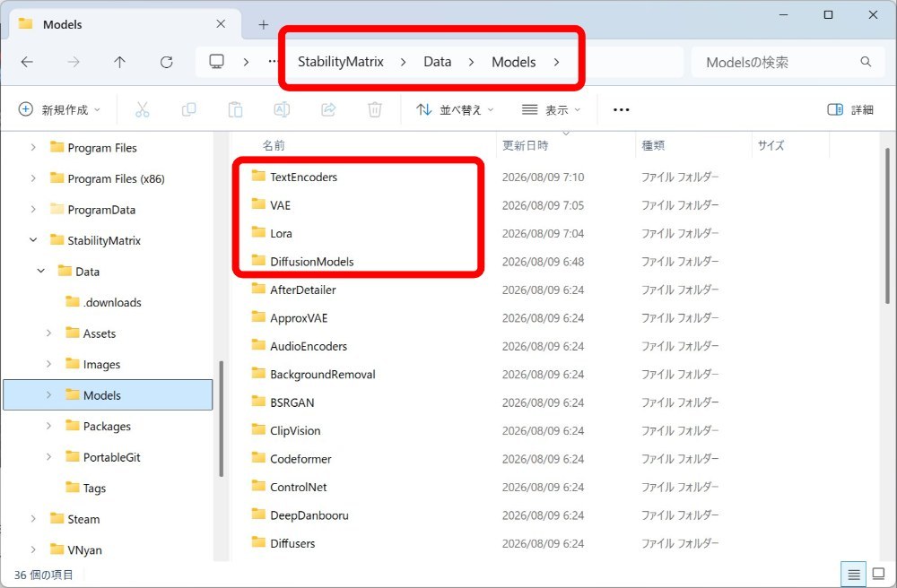Screen dimensions: 897x588
Task: Expand Program Files in the tree
Action: (x=33, y=147)
